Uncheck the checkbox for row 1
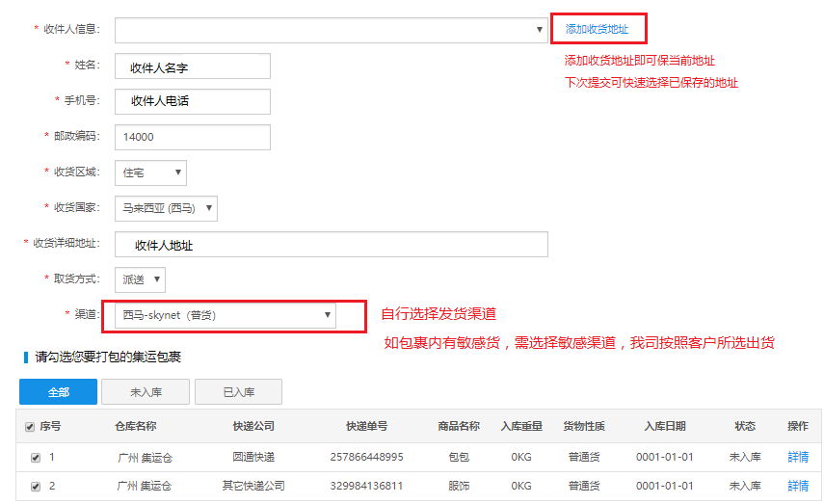Image resolution: width=824 pixels, height=504 pixels. [36, 457]
